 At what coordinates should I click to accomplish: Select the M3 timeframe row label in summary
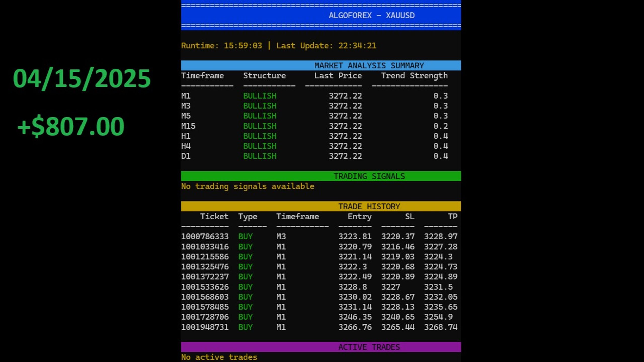[x=186, y=106]
